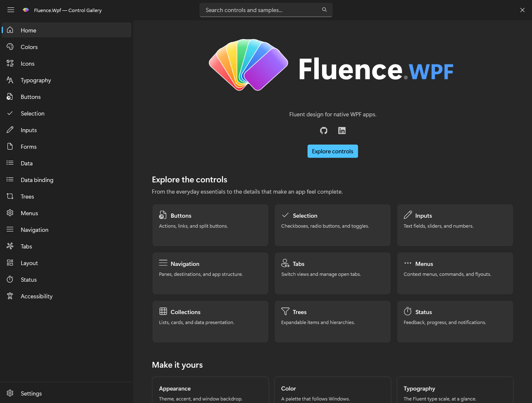This screenshot has height=403, width=532.
Task: Click the Tabs card icon
Action: (285, 263)
